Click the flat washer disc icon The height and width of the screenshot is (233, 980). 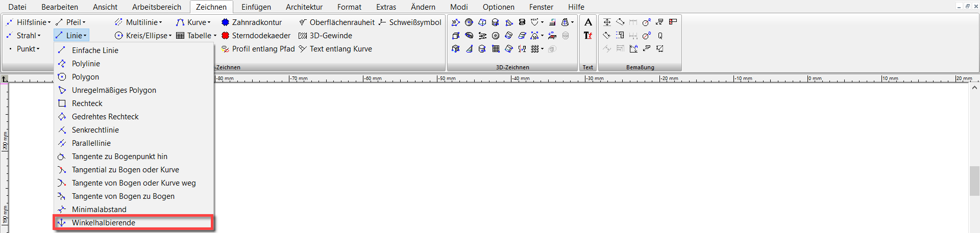coord(496,36)
